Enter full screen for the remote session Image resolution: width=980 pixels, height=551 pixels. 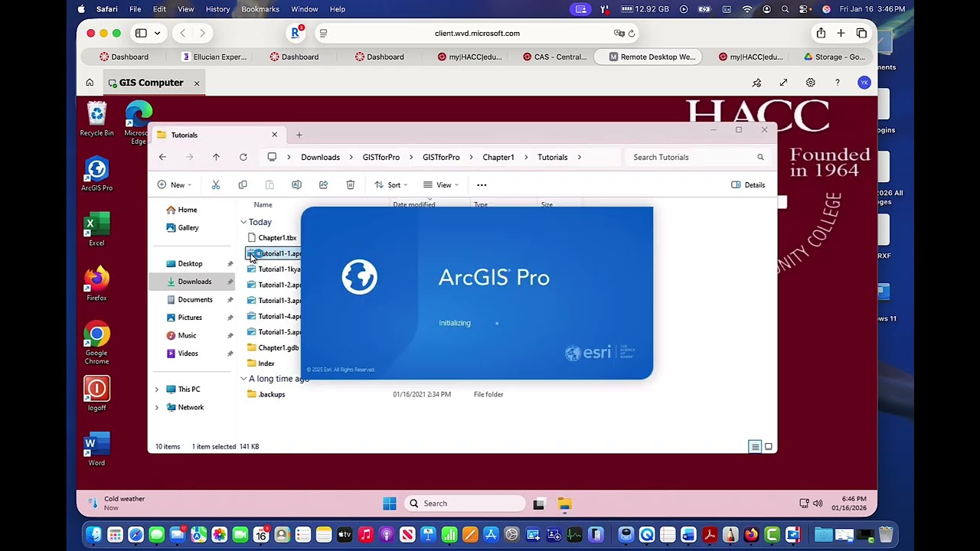tap(783, 83)
